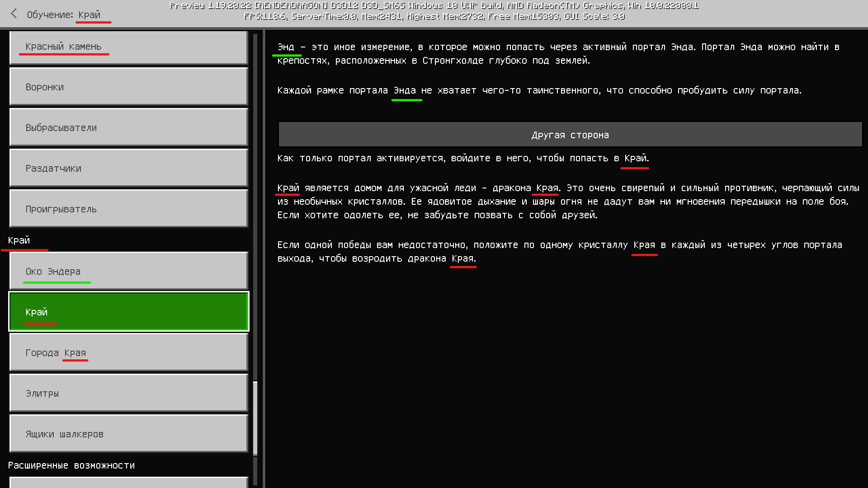Open the Ящики шалкеров topic
The image size is (868, 488).
(x=128, y=434)
